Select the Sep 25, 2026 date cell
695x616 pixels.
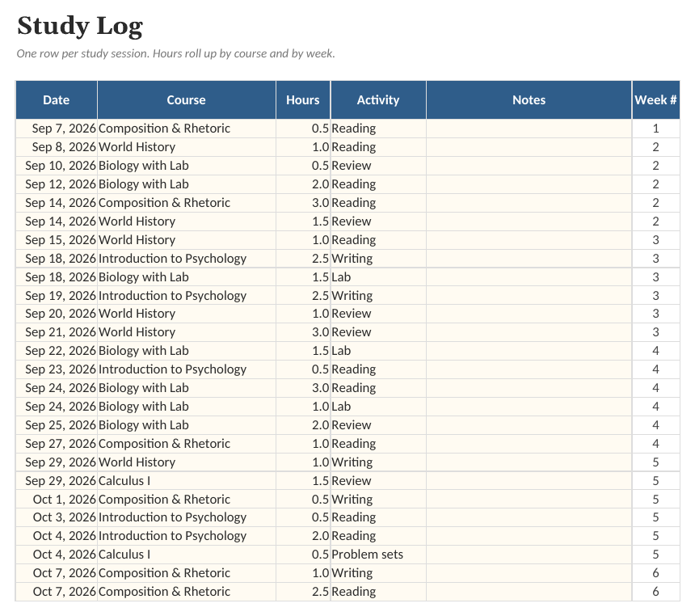click(x=57, y=425)
